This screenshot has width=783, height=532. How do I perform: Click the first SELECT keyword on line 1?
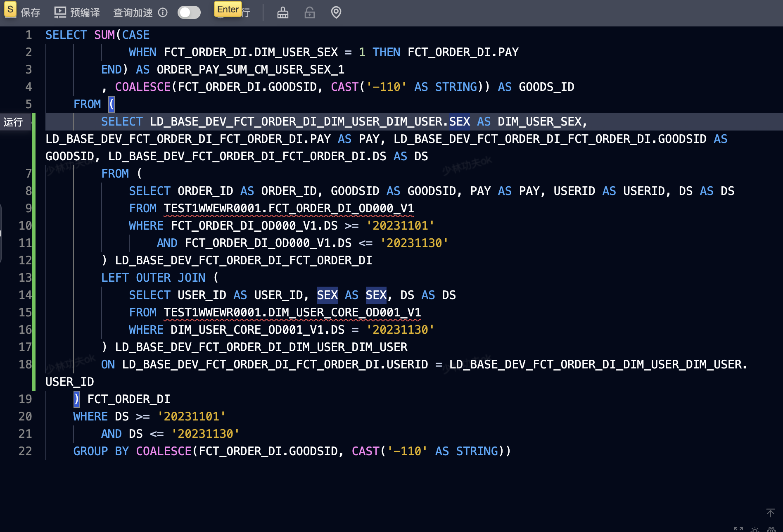[x=66, y=35]
